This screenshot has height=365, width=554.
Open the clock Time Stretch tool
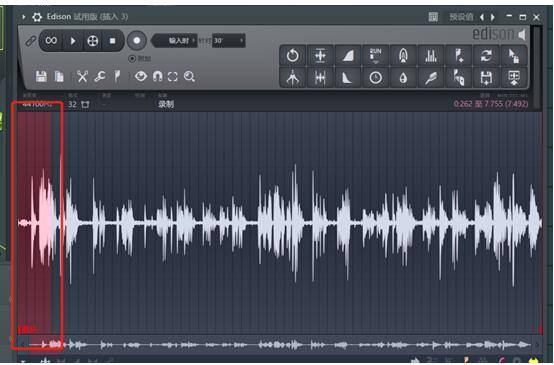(375, 78)
